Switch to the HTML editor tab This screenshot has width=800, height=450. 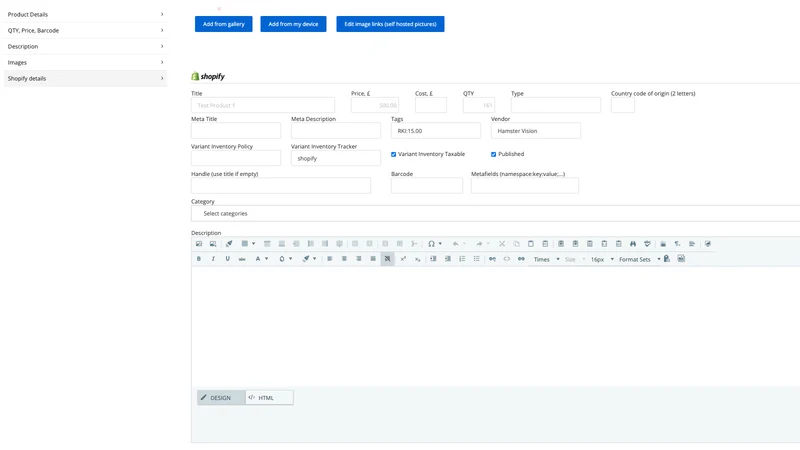[269, 397]
